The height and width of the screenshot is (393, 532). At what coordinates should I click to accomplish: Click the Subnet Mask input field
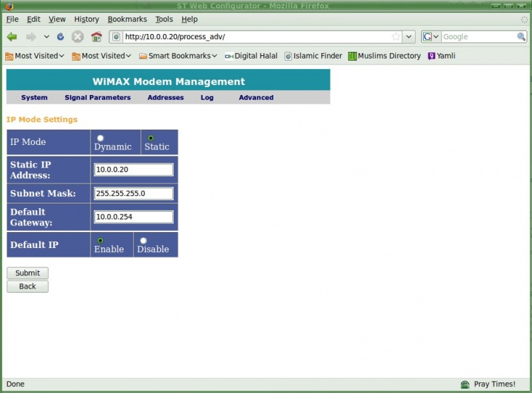click(x=134, y=194)
